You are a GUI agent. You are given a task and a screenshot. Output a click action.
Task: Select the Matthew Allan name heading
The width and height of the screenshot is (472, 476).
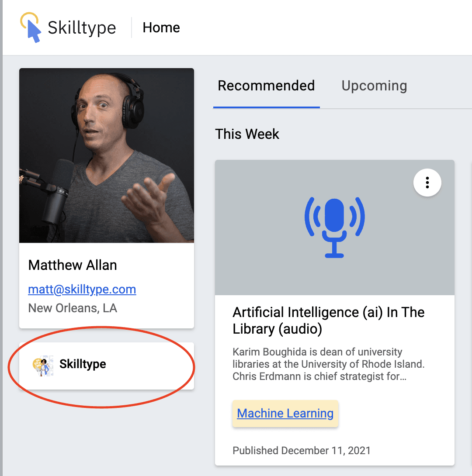(x=73, y=265)
